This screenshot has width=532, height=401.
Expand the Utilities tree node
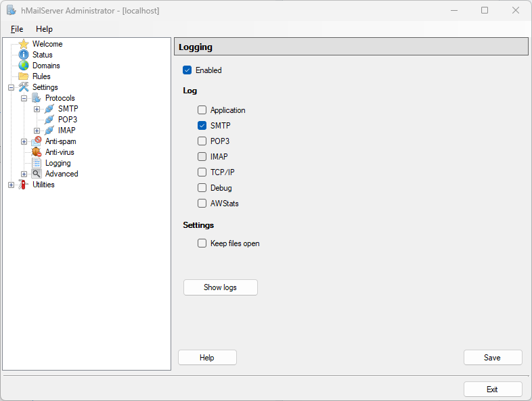coord(12,185)
